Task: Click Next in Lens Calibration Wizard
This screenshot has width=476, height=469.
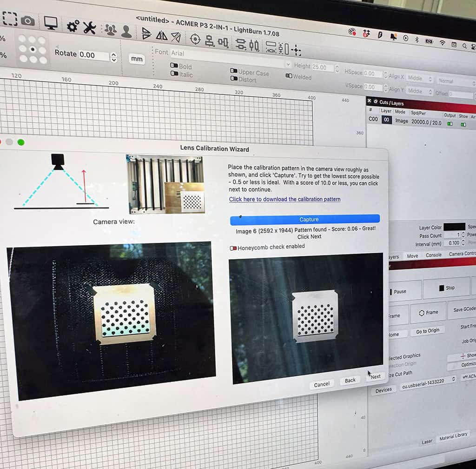Action: [x=376, y=377]
